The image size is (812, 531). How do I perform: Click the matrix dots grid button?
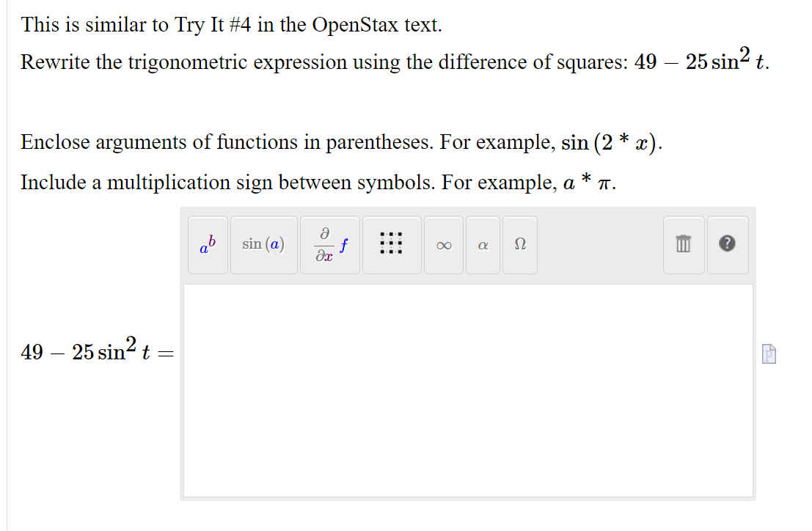[392, 245]
